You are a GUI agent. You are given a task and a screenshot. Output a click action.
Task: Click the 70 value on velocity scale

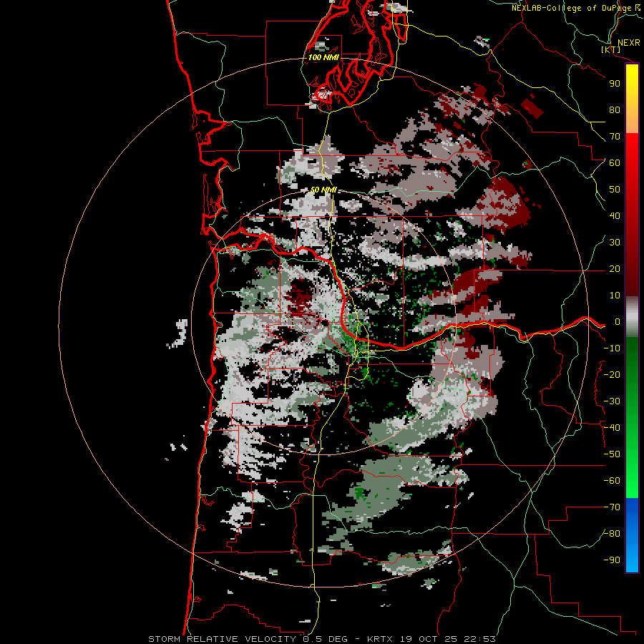(615, 137)
